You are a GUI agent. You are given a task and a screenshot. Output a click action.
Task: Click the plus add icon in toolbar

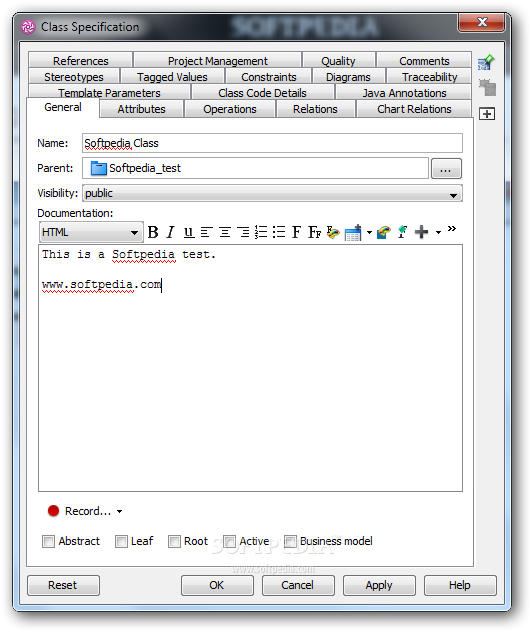tap(422, 232)
